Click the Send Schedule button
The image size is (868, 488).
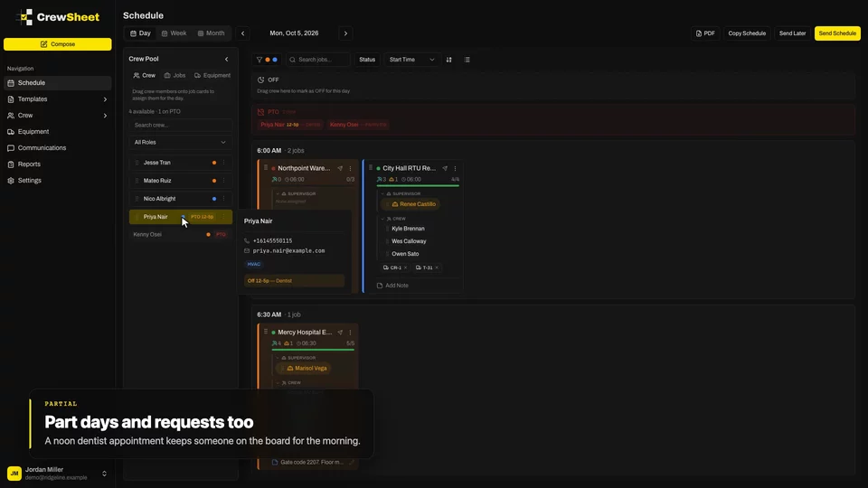pyautogui.click(x=837, y=33)
